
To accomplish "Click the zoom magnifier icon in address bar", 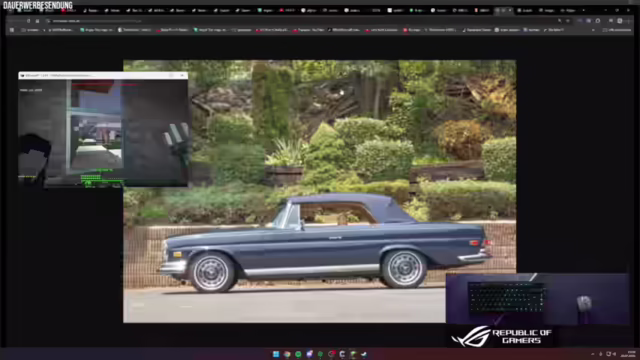I will [560, 21].
